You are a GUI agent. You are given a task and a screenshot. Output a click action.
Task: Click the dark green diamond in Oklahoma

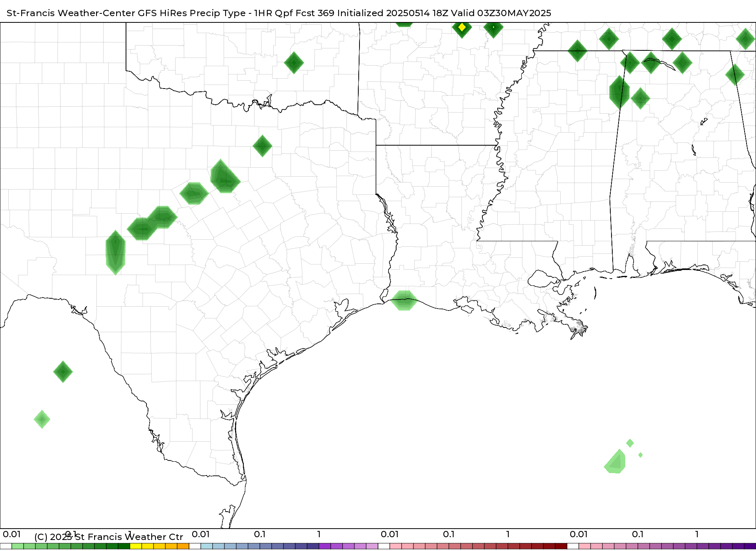pyautogui.click(x=294, y=63)
